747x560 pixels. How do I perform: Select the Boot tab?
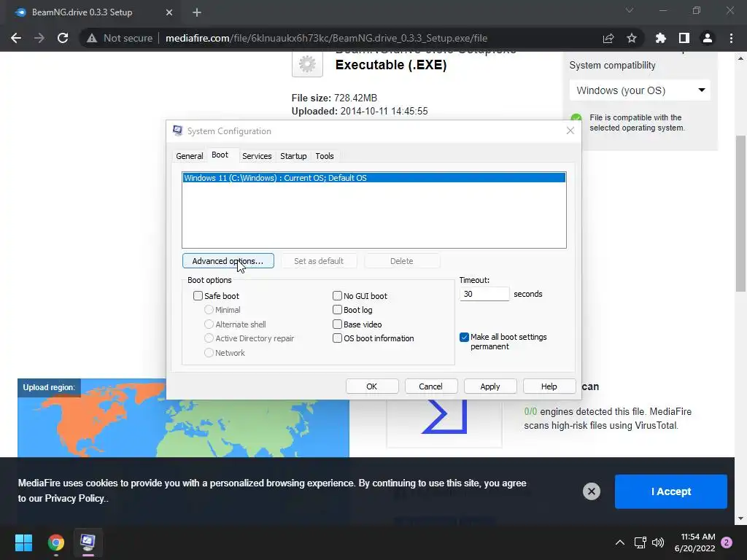(x=220, y=155)
